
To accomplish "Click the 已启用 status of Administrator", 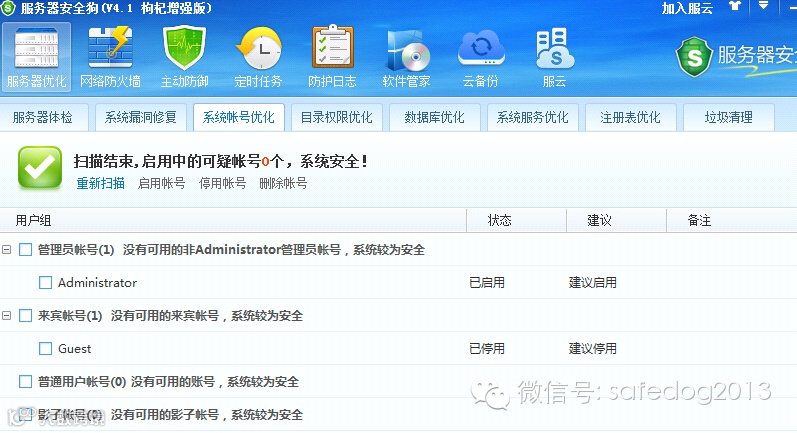I will pos(486,283).
